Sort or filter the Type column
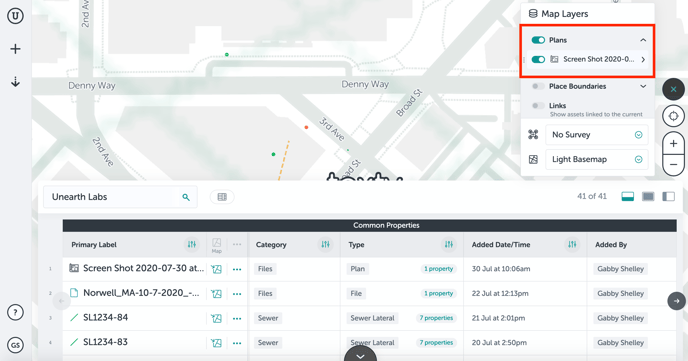 pyautogui.click(x=448, y=244)
